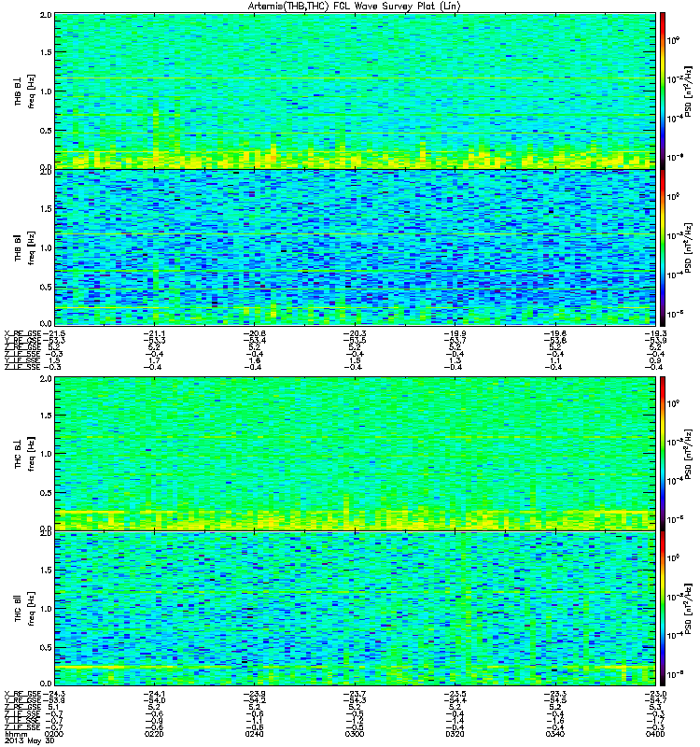Select the THB B-perpendicular spectrogram panel
Screen dimensions: 700x747
click(355, 91)
